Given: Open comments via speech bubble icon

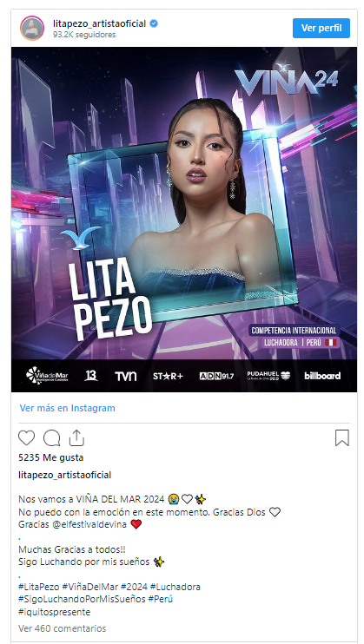Looking at the screenshot, I should click(x=51, y=438).
